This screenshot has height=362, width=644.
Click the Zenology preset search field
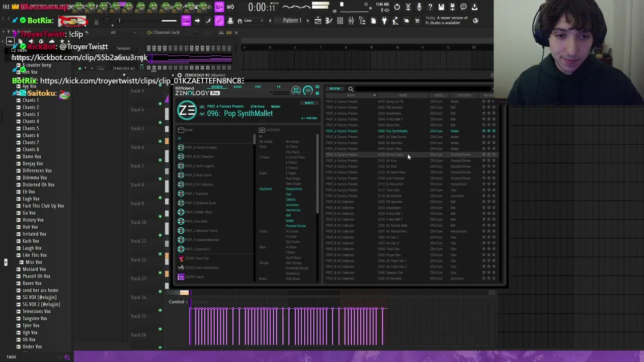coord(423,89)
